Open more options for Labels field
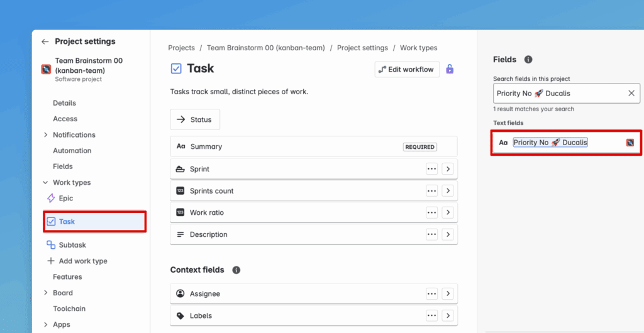This screenshot has height=333, width=644. (431, 316)
